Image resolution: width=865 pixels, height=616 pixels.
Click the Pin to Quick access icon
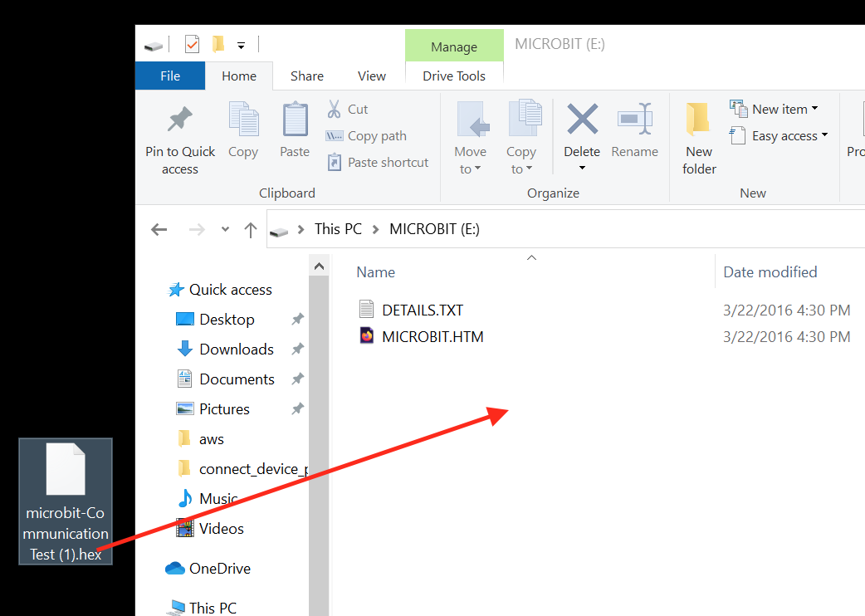pyautogui.click(x=180, y=120)
